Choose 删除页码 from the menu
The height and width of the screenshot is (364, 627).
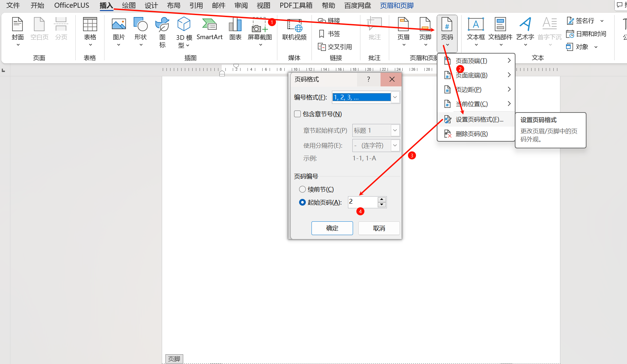coord(472,134)
